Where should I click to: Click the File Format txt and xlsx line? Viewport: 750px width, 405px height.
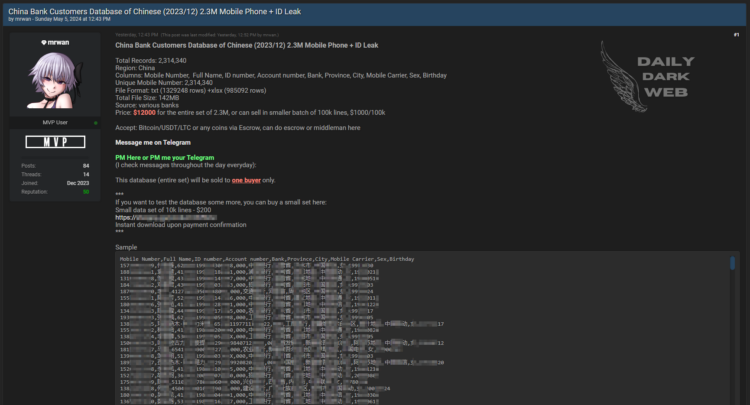191,90
